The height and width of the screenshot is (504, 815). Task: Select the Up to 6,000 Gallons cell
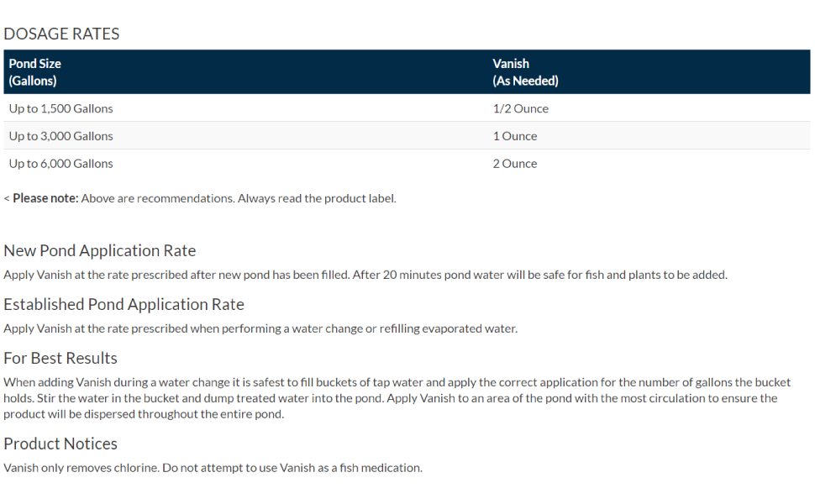pyautogui.click(x=60, y=164)
